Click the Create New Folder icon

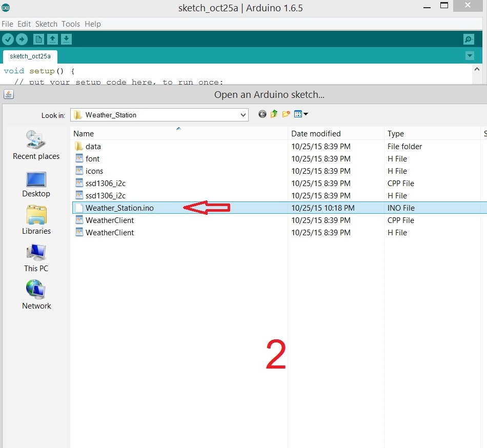(286, 114)
